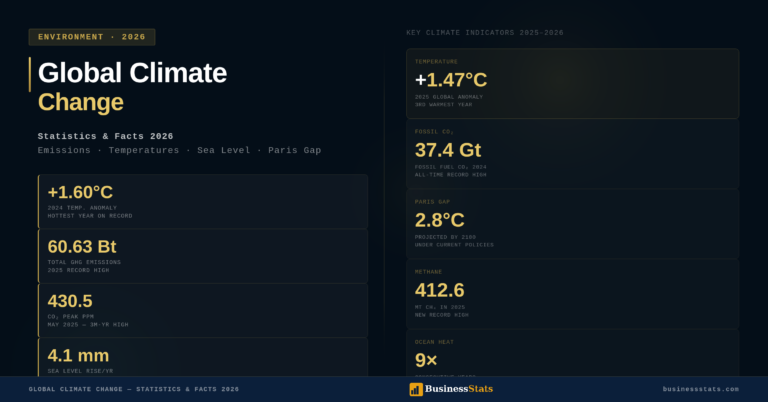Viewport: 768px width, 402px height.
Task: Click the 'HOTTEST YEAR ON RECORD' caption
Action: pos(90,216)
